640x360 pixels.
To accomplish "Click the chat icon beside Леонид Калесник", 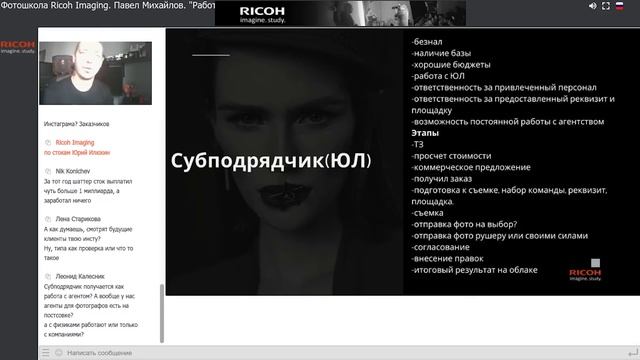I will [48, 276].
